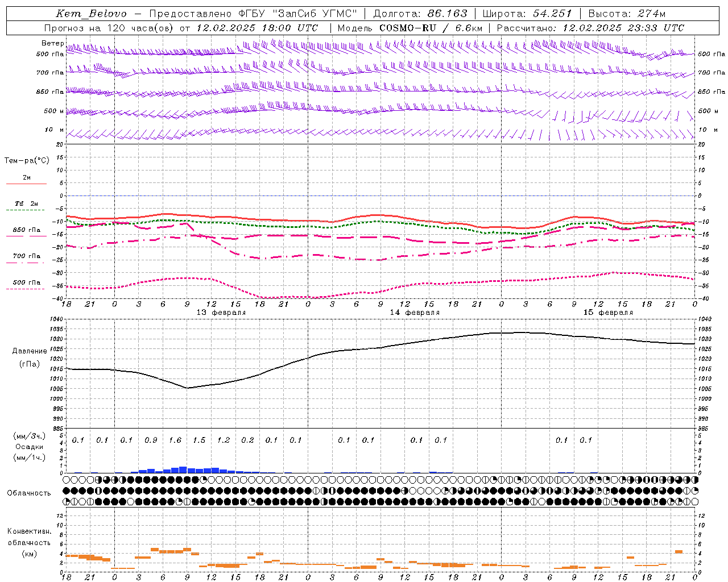Select the Td 2м dew point legend entry

point(27,203)
